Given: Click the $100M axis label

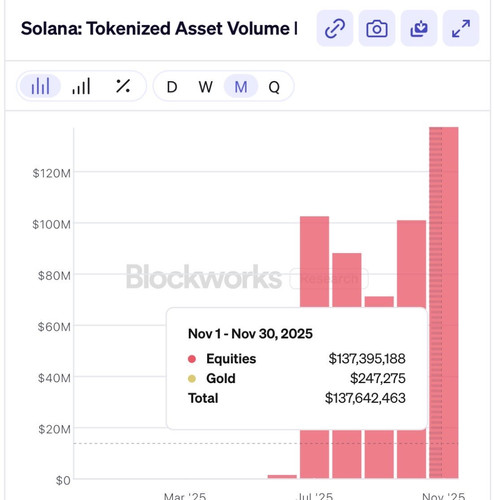Looking at the screenshot, I should coord(52,224).
